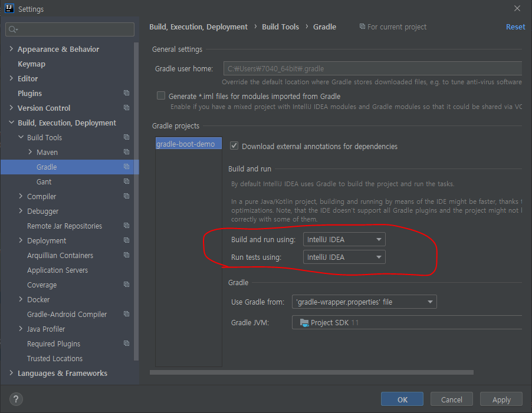532x413 pixels.
Task: Collapse Build, Execution, Deployment section
Action: [x=11, y=123]
